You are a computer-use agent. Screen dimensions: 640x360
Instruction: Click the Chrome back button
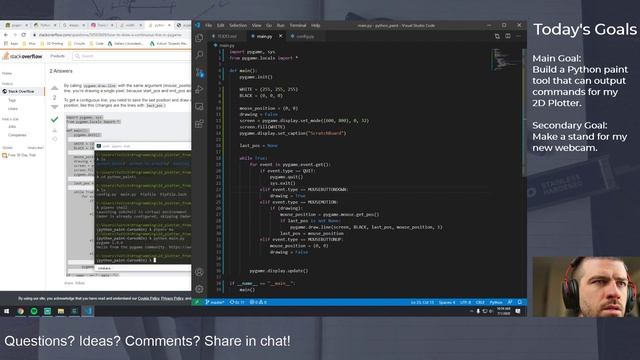pyautogui.click(x=6, y=35)
